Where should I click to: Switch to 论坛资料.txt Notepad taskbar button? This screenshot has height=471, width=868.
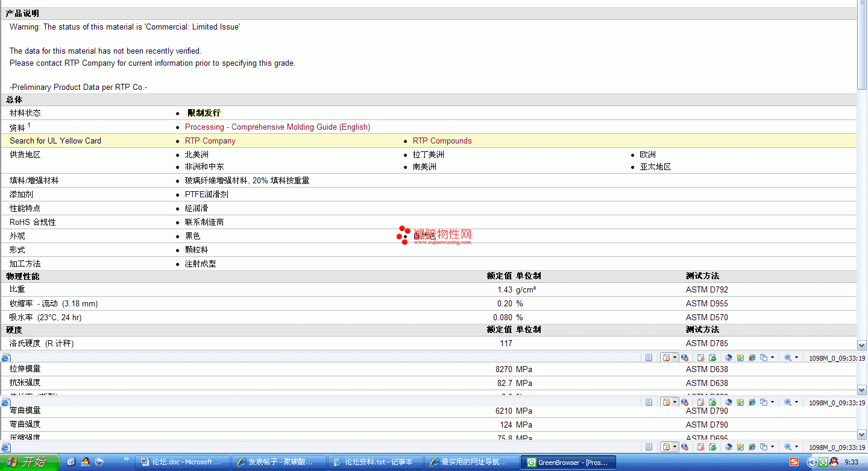(374, 462)
